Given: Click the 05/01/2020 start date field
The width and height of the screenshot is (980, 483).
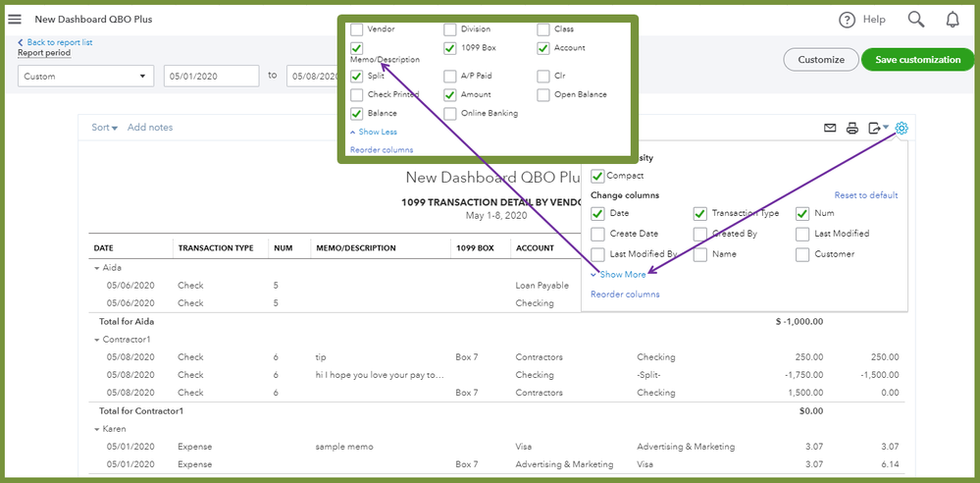Looking at the screenshot, I should [211, 77].
